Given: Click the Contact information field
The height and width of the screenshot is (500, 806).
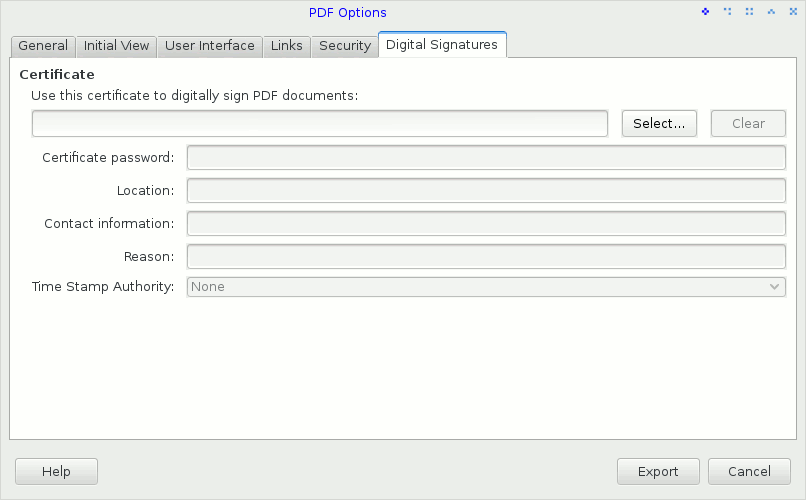Looking at the screenshot, I should pos(486,224).
